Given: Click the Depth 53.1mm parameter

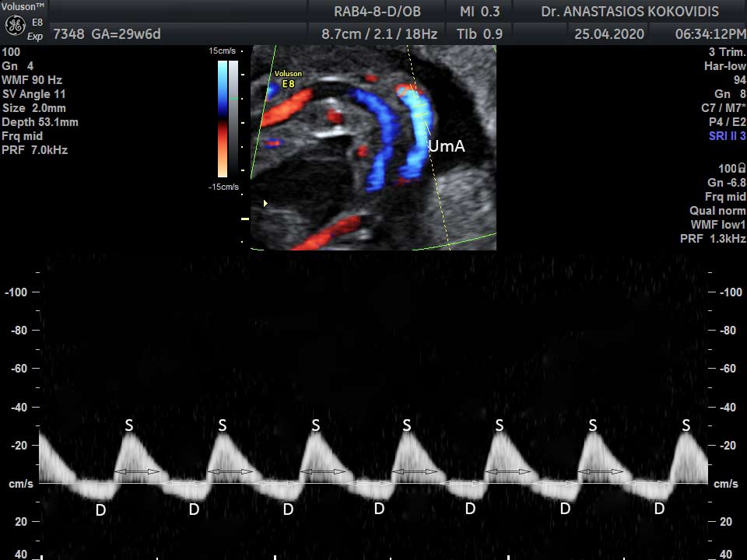Looking at the screenshot, I should pos(40,122).
